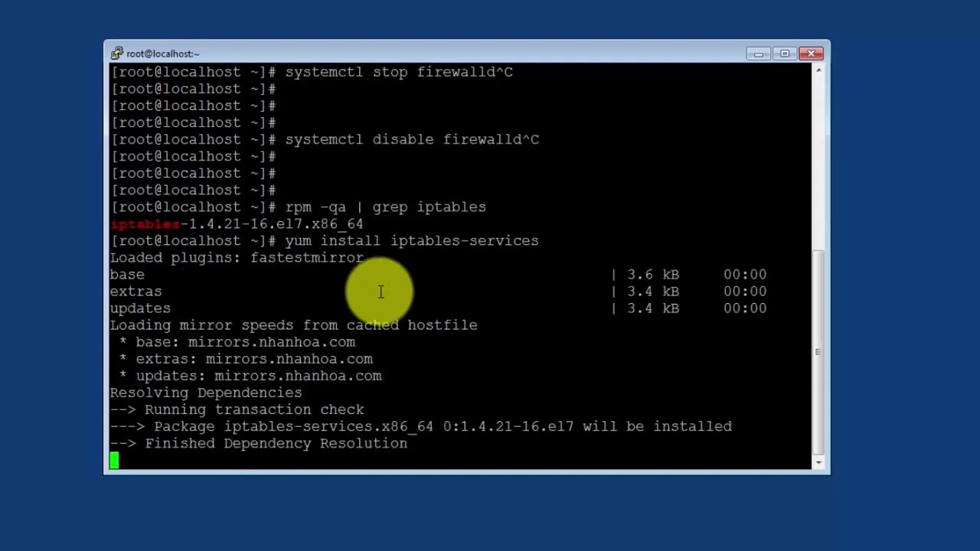Viewport: 980px width, 551px height.
Task: Click the 'extras' repository row label
Action: click(x=136, y=292)
